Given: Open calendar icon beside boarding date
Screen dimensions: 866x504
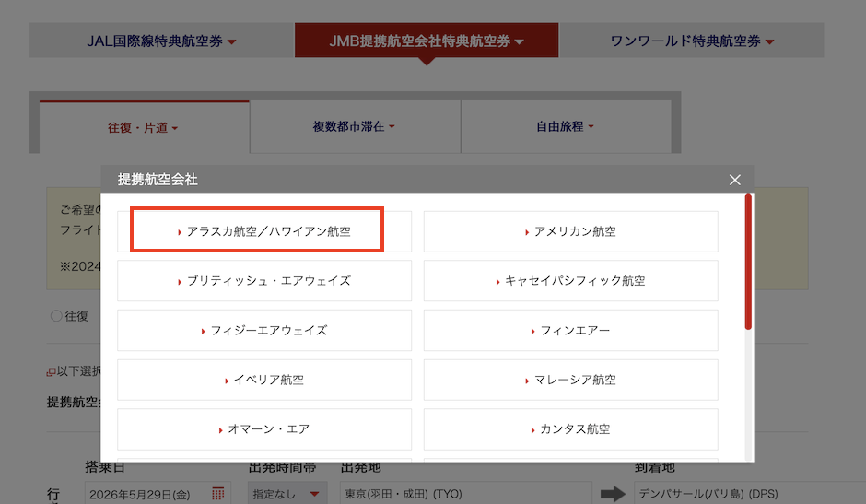Looking at the screenshot, I should [218, 494].
